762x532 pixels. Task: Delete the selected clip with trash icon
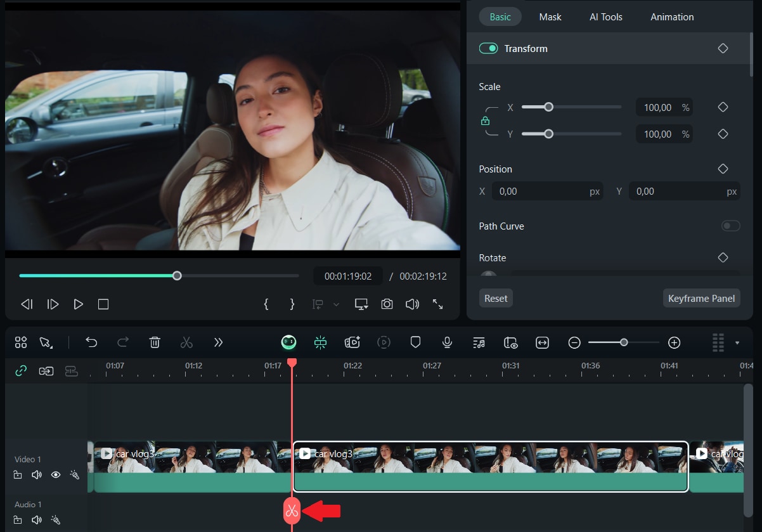[155, 342]
